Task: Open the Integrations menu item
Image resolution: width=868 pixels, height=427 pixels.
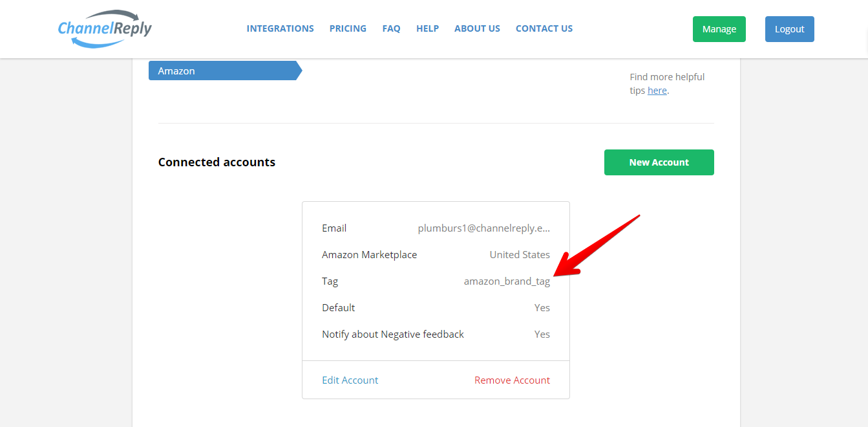Action: tap(281, 28)
